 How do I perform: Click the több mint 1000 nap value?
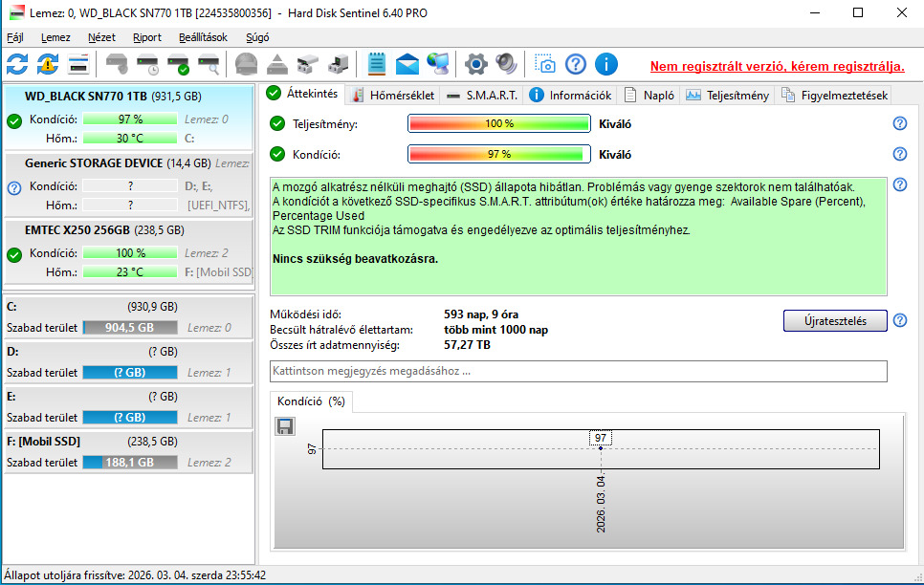(x=495, y=330)
